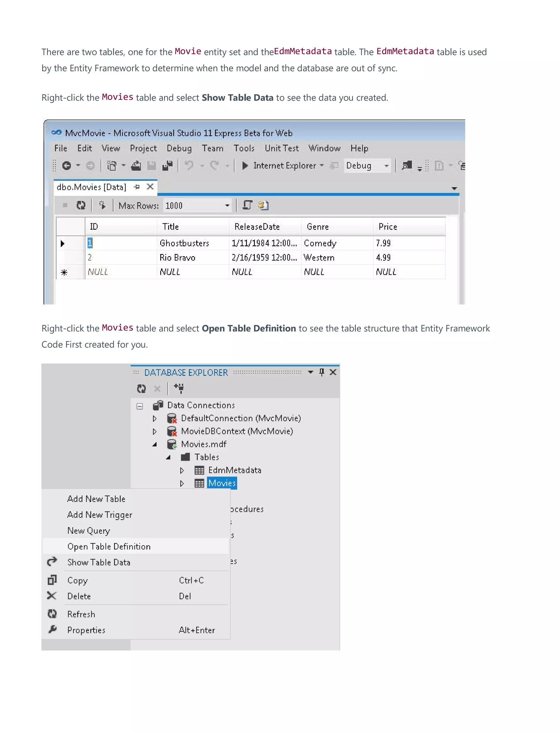The height and width of the screenshot is (733, 560).
Task: Open the File menu
Action: coord(61,148)
